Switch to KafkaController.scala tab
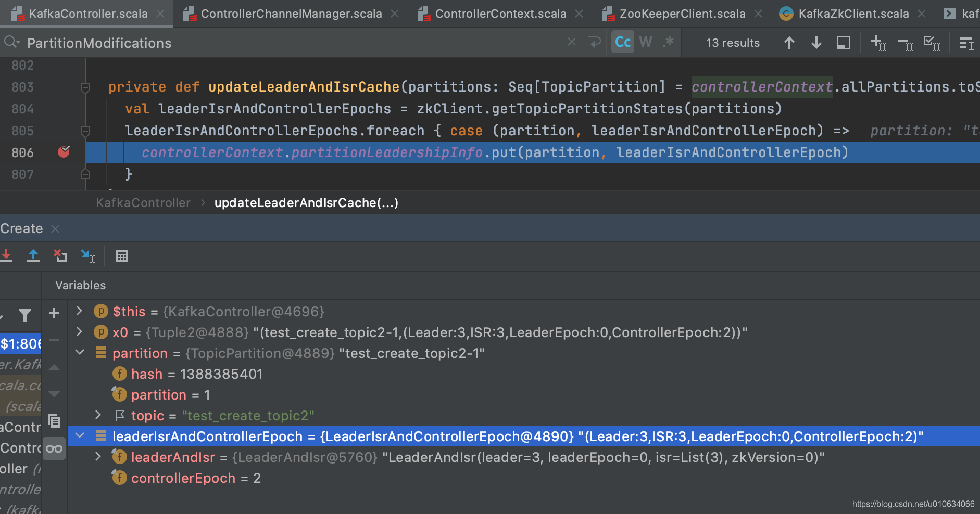This screenshot has width=980, height=514. [x=87, y=14]
